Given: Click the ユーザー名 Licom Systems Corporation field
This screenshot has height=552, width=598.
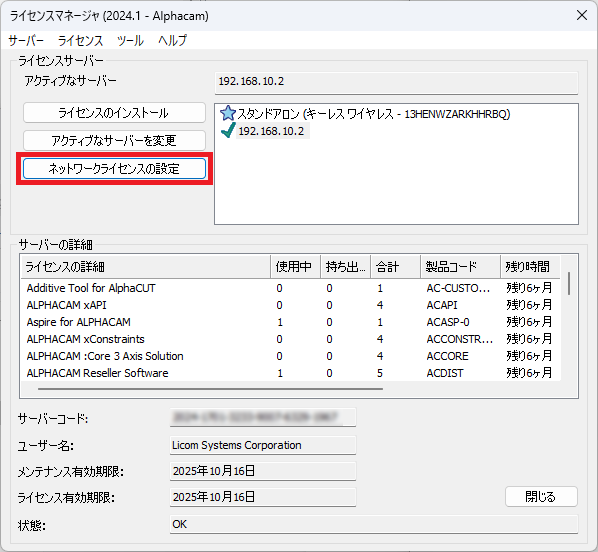Looking at the screenshot, I should click(x=263, y=445).
